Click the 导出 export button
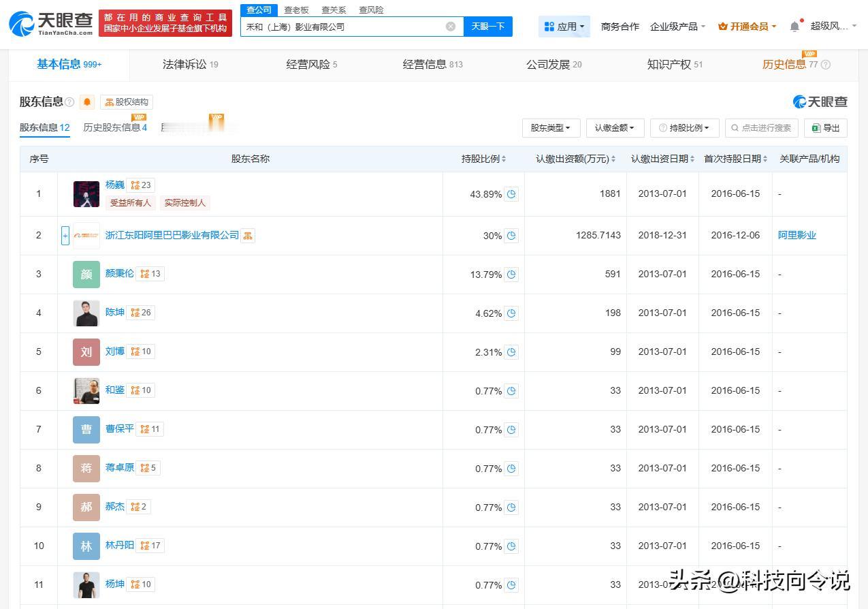The width and height of the screenshot is (868, 609). [x=826, y=127]
